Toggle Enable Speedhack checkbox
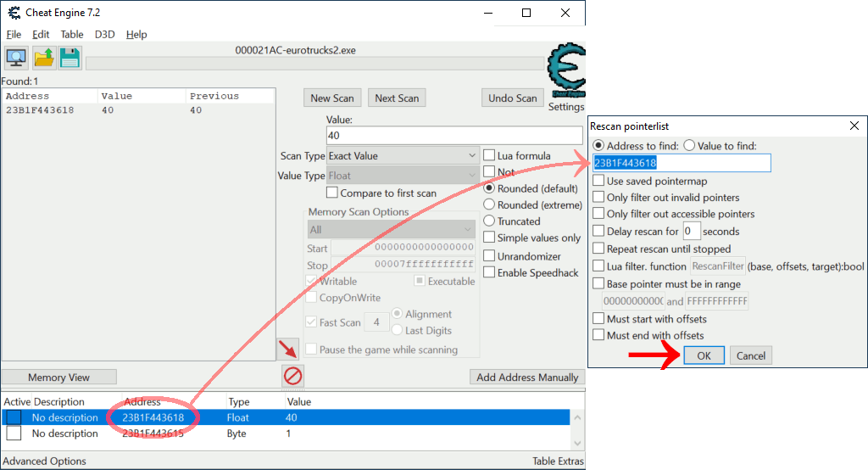868x470 pixels. tap(489, 272)
